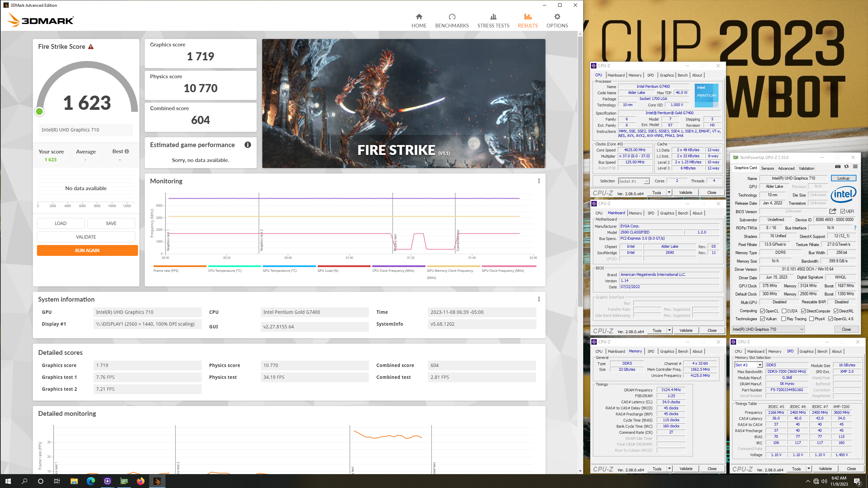868x488 pixels.
Task: Toggle the OpenCL checkbox
Action: 763,311
